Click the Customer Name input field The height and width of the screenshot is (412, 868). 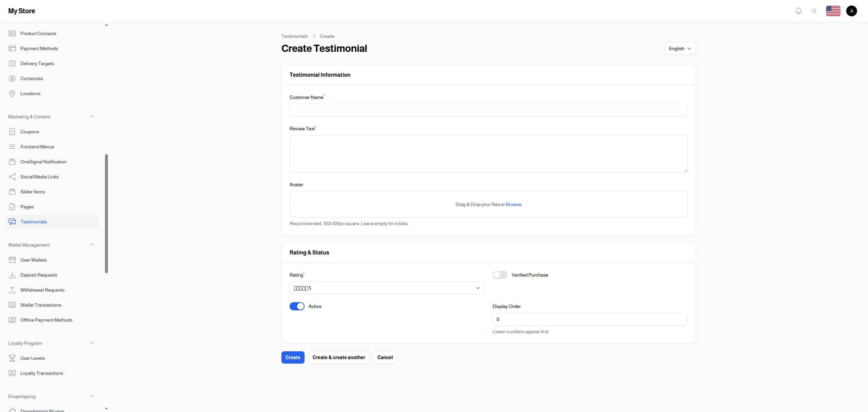click(x=488, y=110)
